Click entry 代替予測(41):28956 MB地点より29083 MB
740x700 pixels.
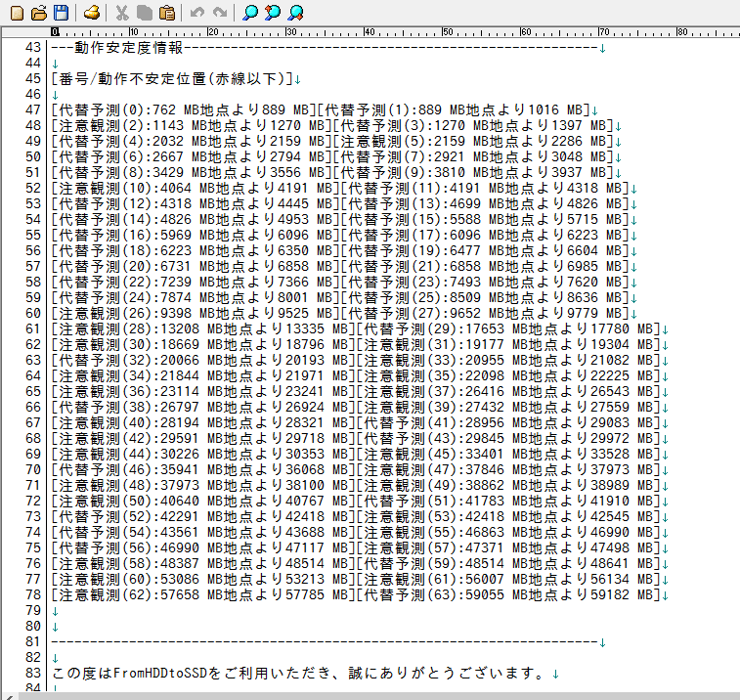click(x=508, y=423)
